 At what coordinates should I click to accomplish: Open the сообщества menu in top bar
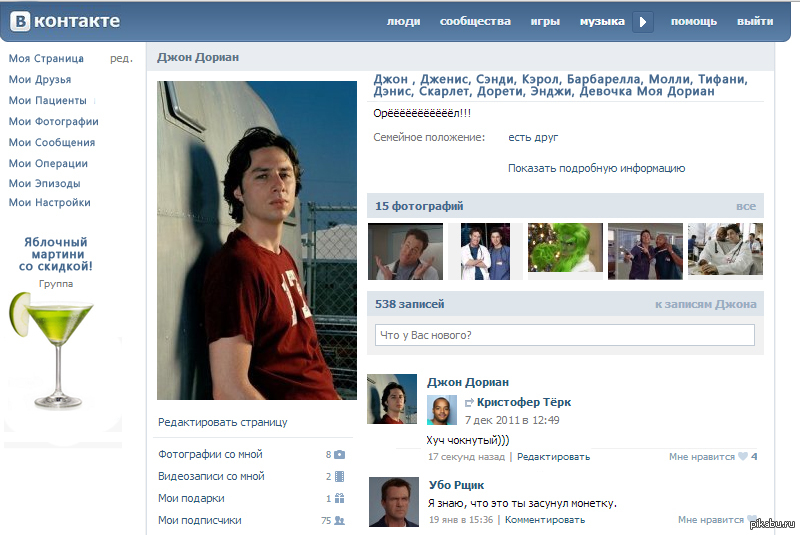coord(475,21)
